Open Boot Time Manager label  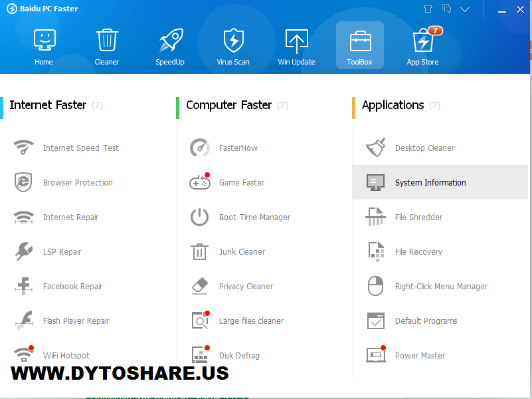[x=254, y=217]
